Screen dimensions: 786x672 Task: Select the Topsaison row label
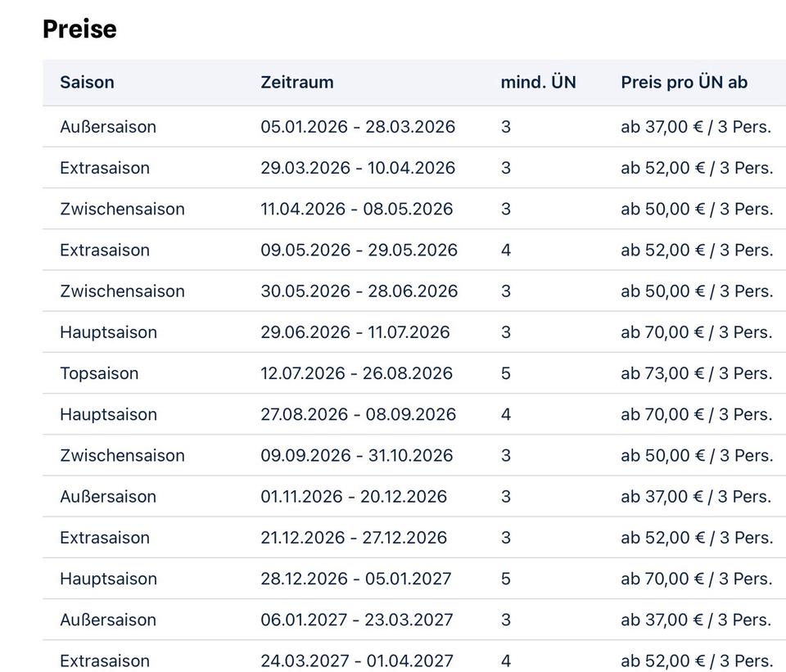(99, 373)
